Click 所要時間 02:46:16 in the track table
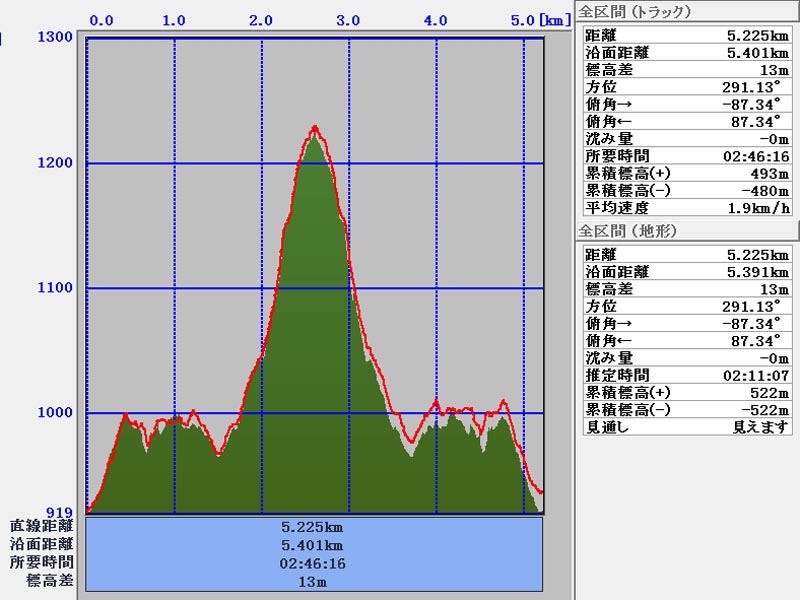 [687, 156]
